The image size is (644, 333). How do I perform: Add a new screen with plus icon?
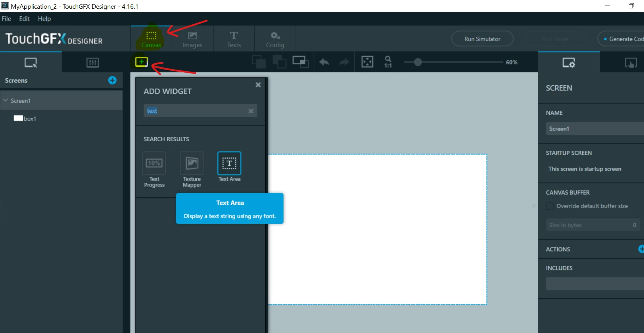click(x=112, y=80)
